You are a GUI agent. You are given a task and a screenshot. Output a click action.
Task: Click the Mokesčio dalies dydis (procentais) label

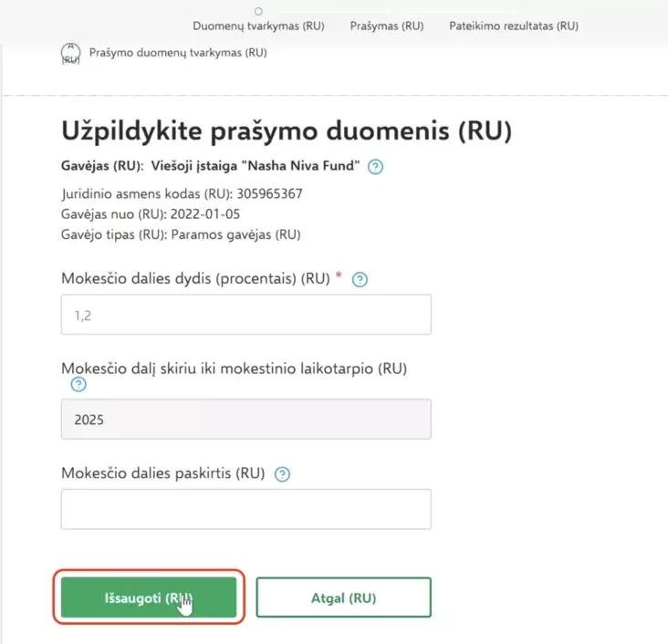tap(195, 279)
